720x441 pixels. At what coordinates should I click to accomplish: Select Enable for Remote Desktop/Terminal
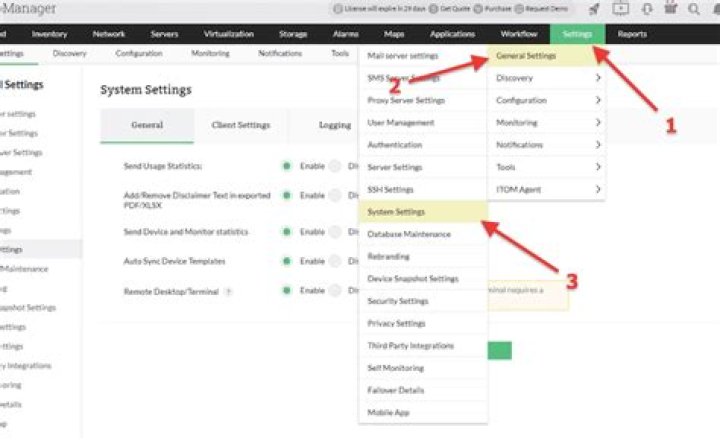(287, 290)
